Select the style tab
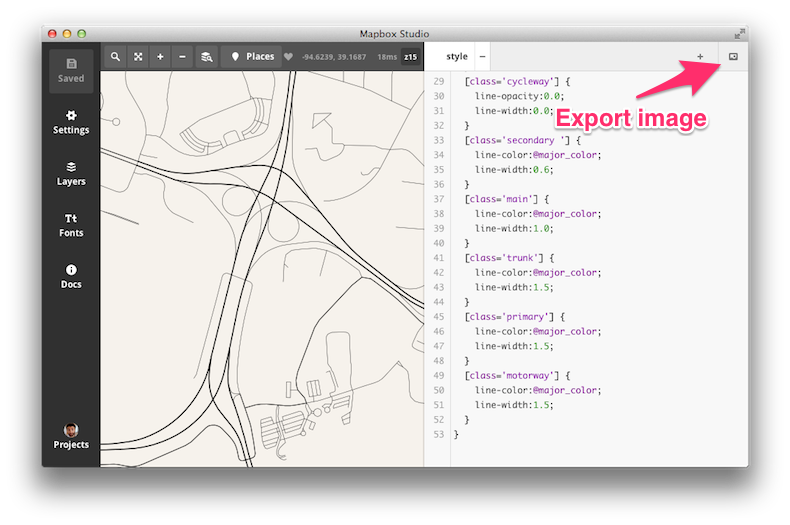This screenshot has width=790, height=525. coord(456,56)
